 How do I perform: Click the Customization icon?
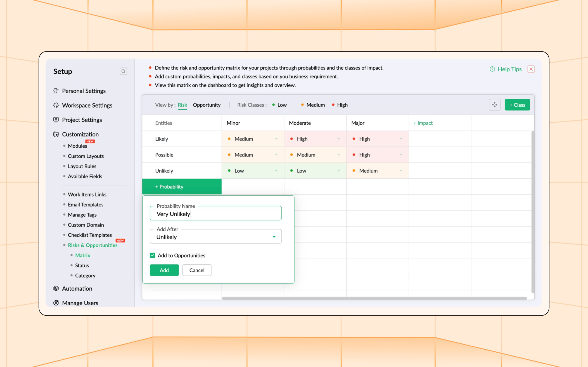(x=56, y=134)
